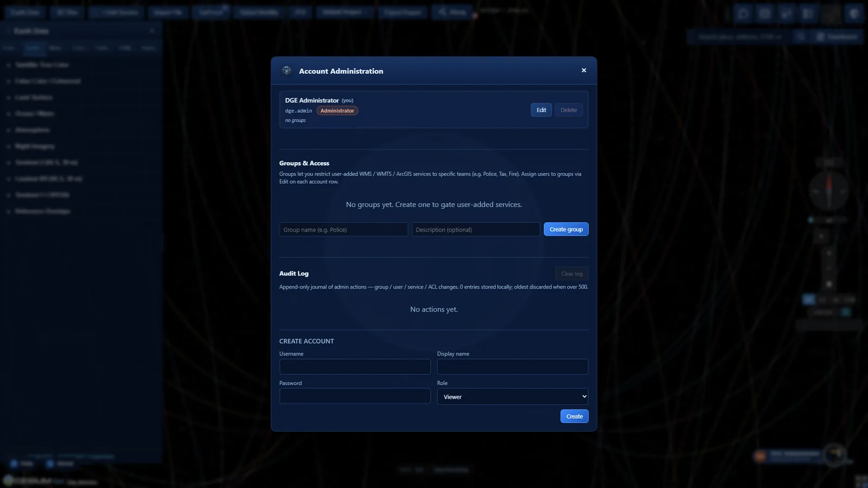Click the Account Administration title icon

click(286, 70)
